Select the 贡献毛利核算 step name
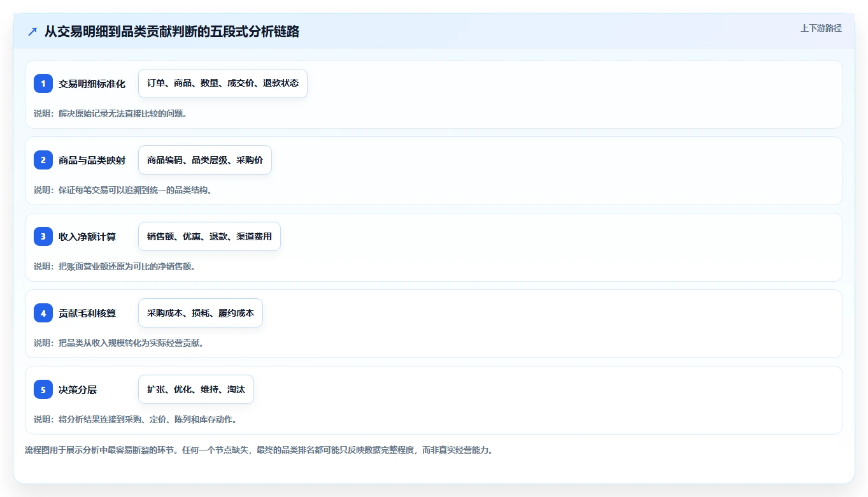 (87, 313)
